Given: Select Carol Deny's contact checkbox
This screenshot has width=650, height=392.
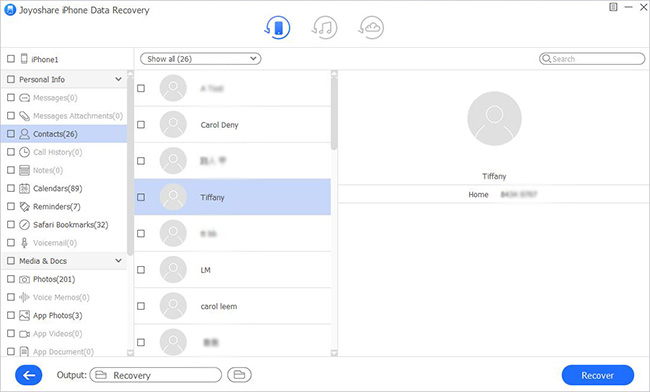Looking at the screenshot, I should click(141, 125).
